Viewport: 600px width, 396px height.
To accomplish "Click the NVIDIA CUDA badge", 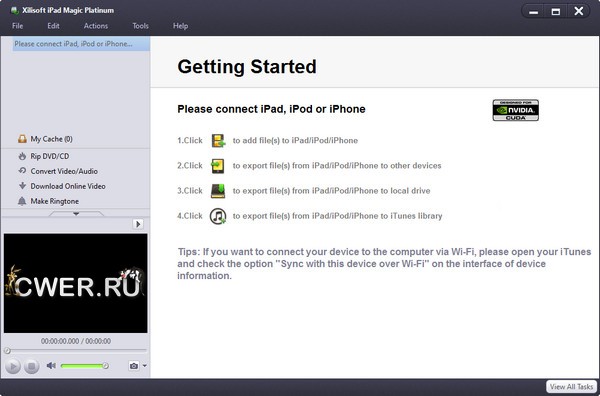I will click(x=515, y=110).
